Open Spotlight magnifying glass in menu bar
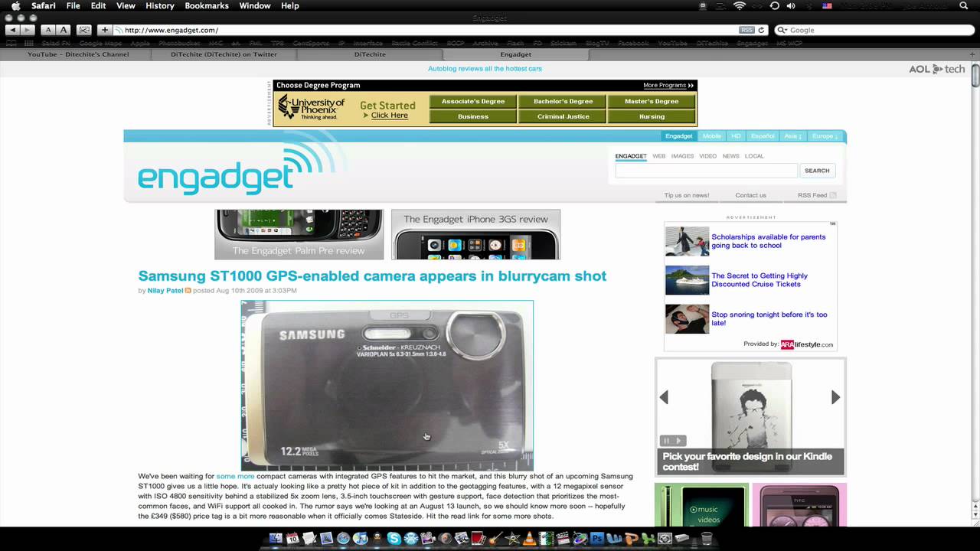This screenshot has width=980, height=551. pyautogui.click(x=963, y=5)
